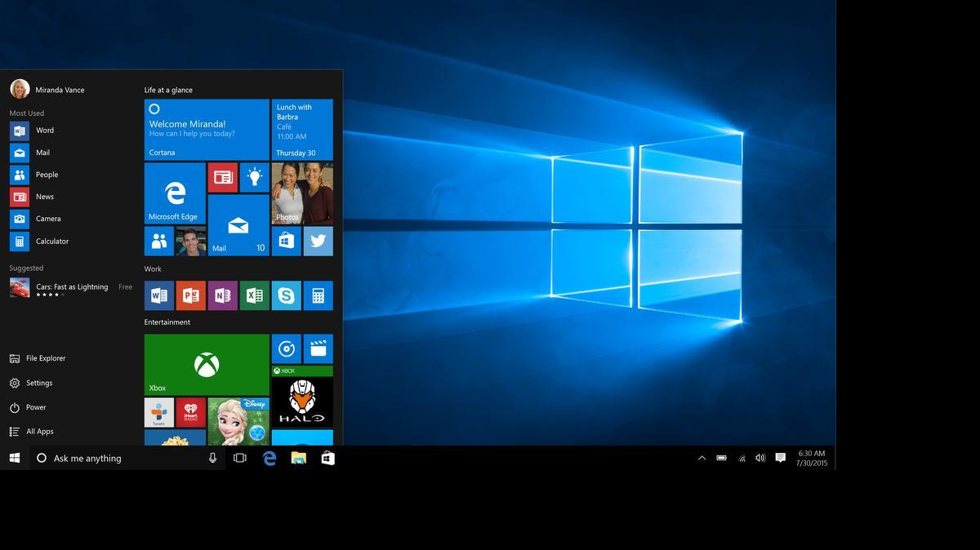Launch Calculator from the Most Used list
The image size is (980, 550).
tap(72, 242)
